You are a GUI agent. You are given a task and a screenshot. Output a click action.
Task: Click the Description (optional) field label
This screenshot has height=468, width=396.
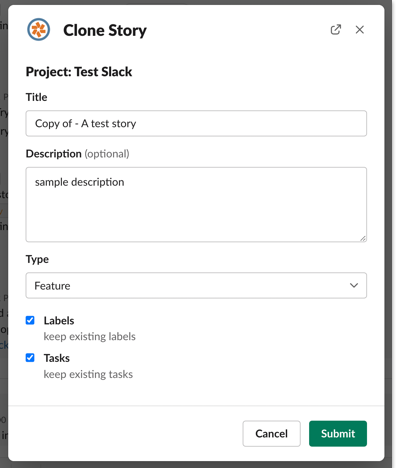coord(78,154)
